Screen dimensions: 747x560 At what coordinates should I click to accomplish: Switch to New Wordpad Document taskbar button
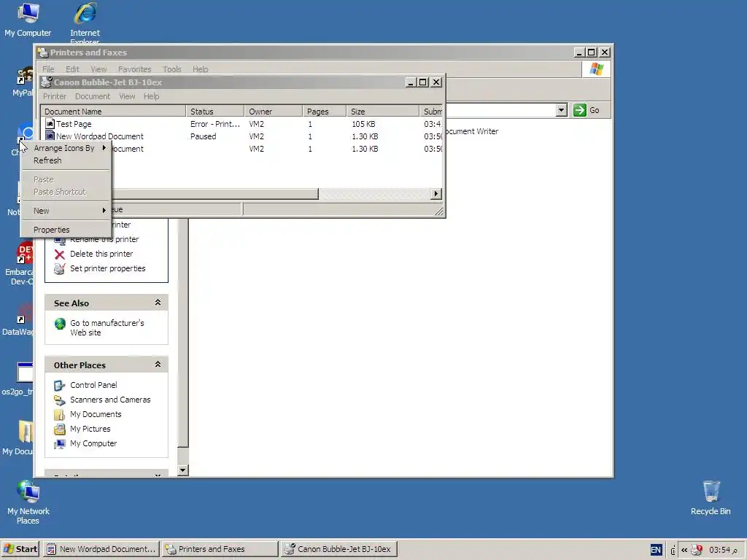[101, 549]
